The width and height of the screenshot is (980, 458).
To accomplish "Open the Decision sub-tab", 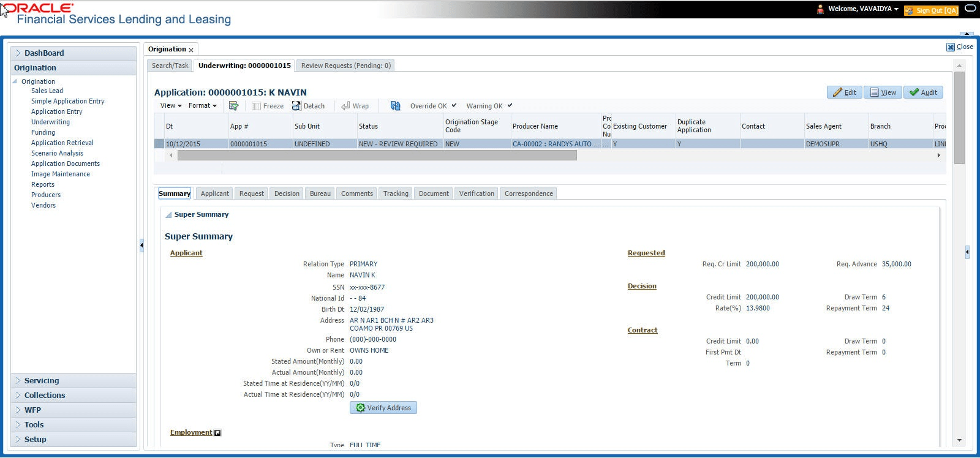I will 287,193.
